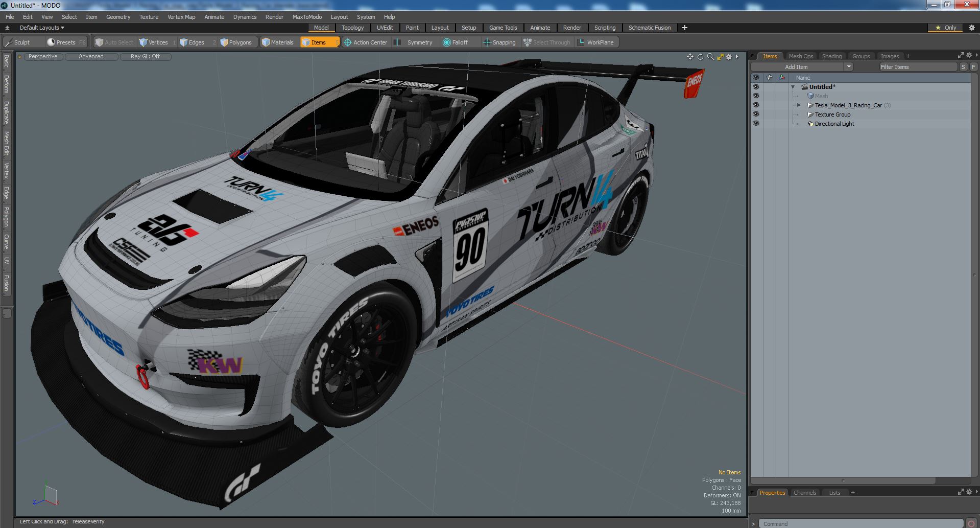This screenshot has width=980, height=528.
Task: Open the Default Layouts dropdown
Action: click(42, 28)
